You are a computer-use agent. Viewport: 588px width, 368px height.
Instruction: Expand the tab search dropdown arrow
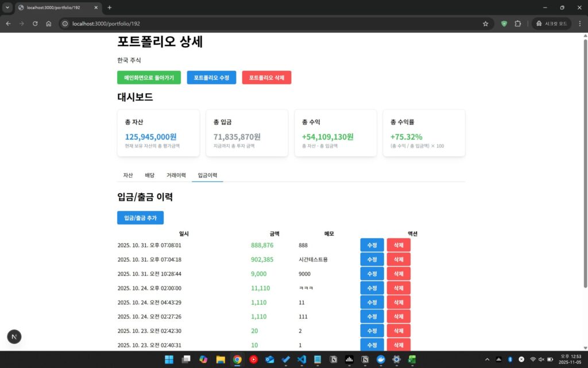pos(7,7)
